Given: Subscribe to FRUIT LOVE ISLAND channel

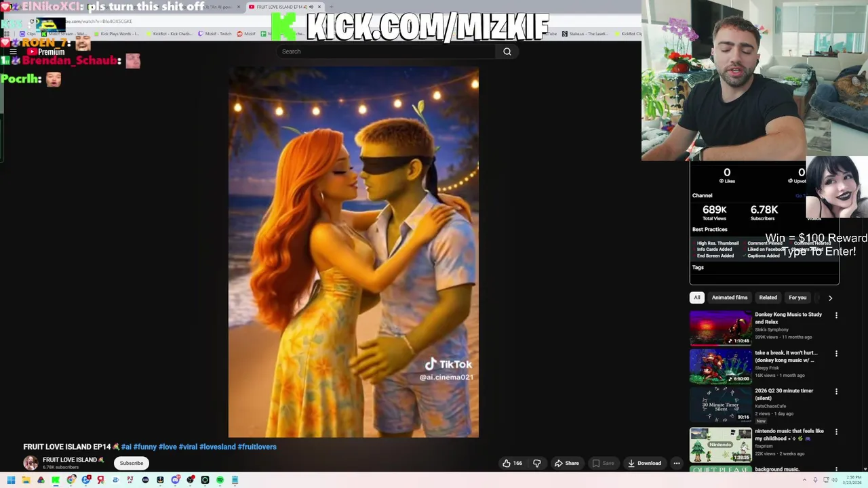Looking at the screenshot, I should point(132,463).
